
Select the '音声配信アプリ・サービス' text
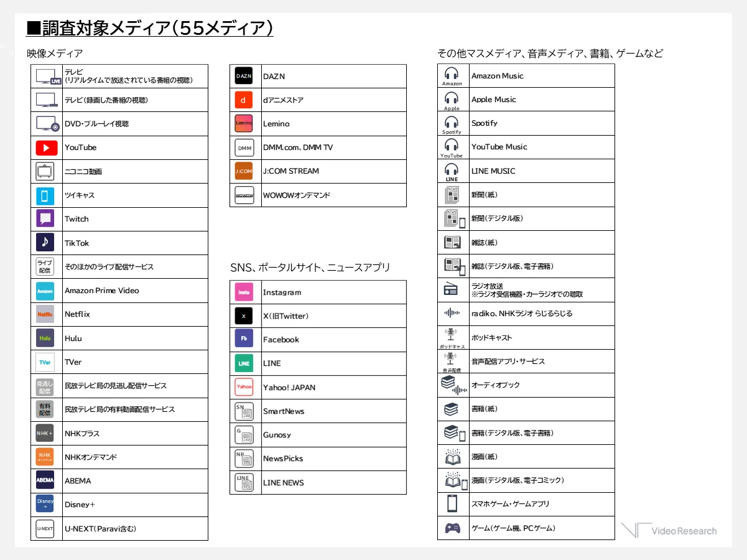[508, 361]
